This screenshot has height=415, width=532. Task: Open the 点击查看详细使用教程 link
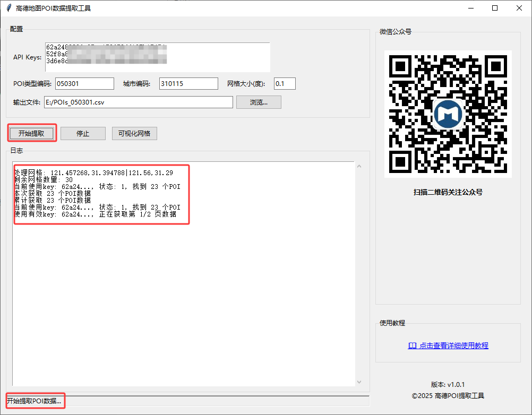[x=453, y=345]
